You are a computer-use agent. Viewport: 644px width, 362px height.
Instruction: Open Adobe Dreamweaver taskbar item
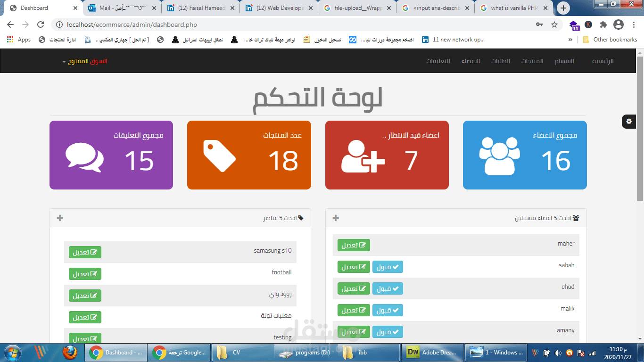point(431,352)
